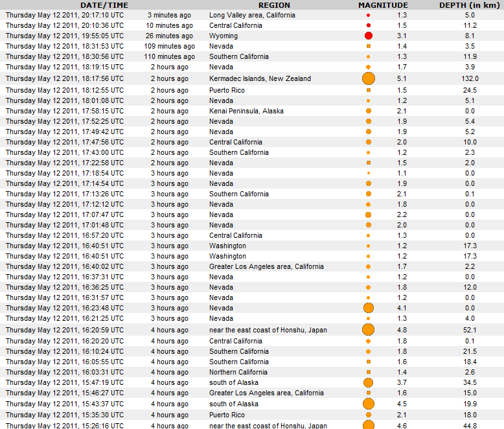Screen dimensions: 504x429
Task: Click the large orange circle for Kermadec Islands
Action: click(x=369, y=78)
